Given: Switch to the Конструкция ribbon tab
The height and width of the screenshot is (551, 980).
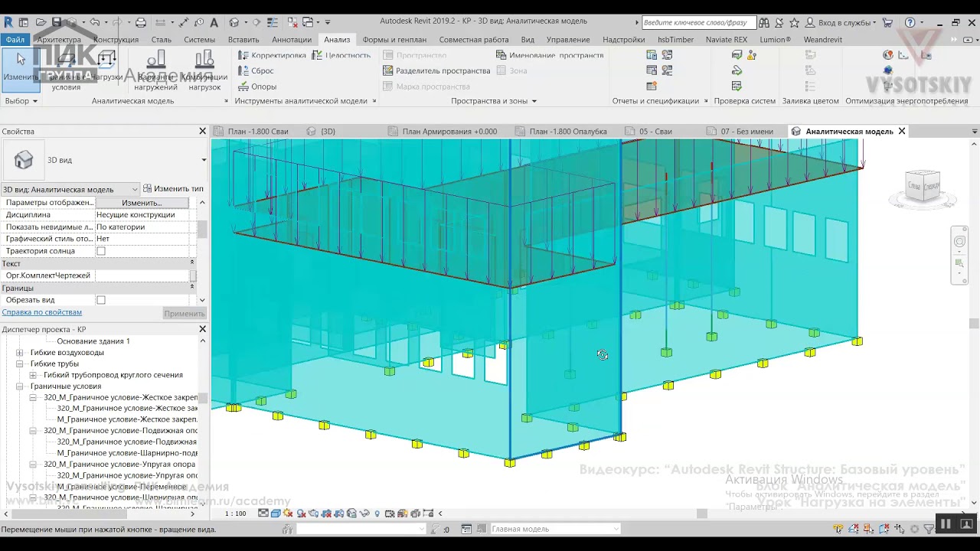Looking at the screenshot, I should coord(116,39).
